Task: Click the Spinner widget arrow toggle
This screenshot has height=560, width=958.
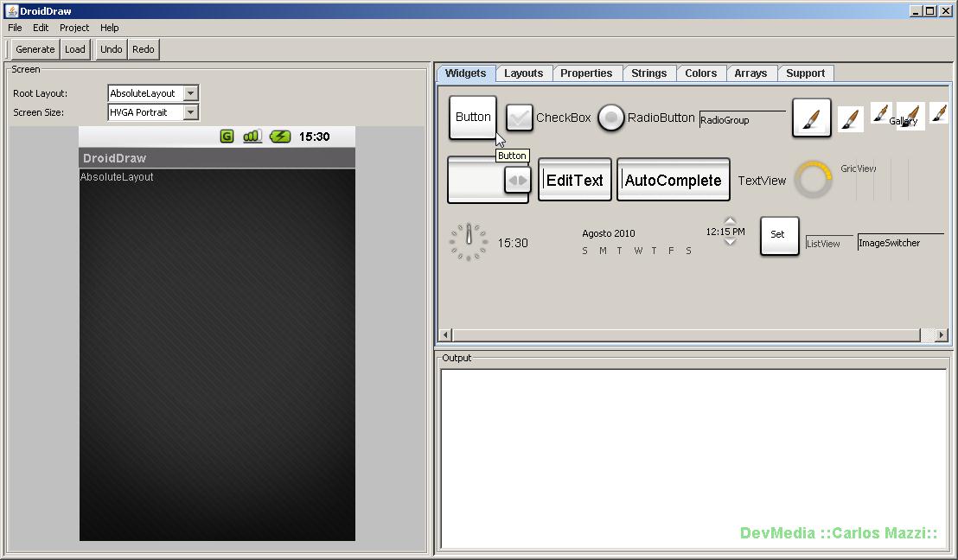Action: pos(517,181)
